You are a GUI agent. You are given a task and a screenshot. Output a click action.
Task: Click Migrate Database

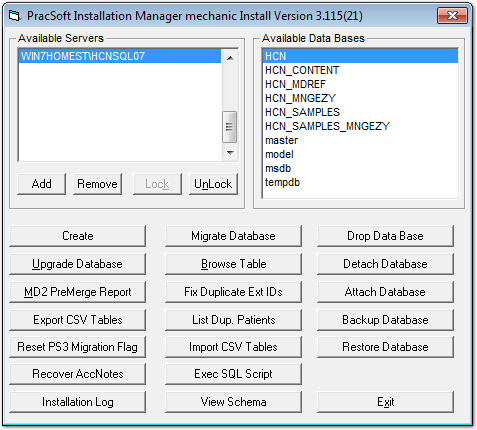(233, 236)
